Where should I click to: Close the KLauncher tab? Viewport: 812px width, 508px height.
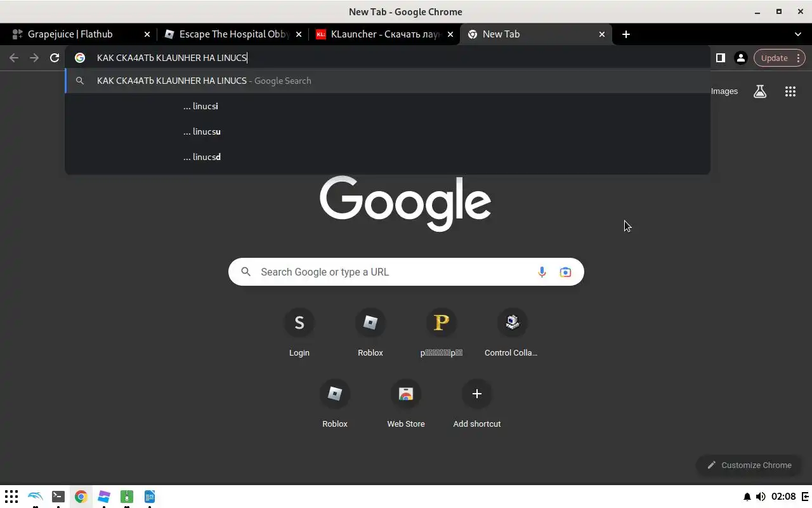(450, 34)
